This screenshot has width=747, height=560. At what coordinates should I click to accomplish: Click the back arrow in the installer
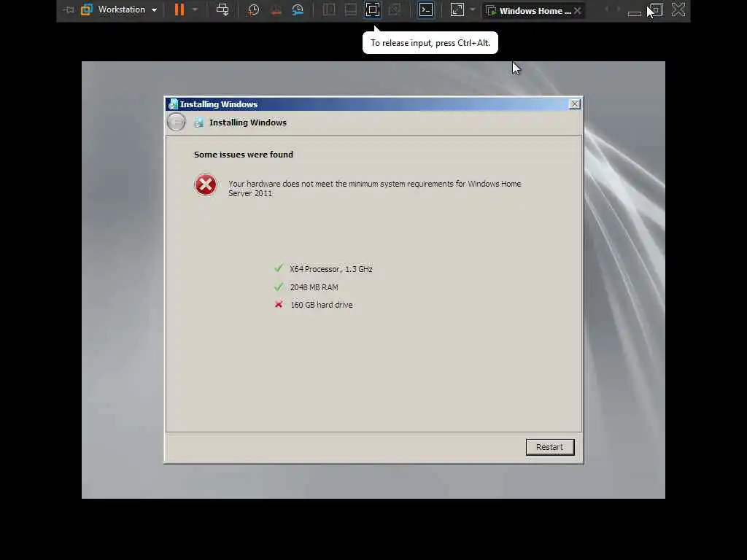click(x=177, y=122)
